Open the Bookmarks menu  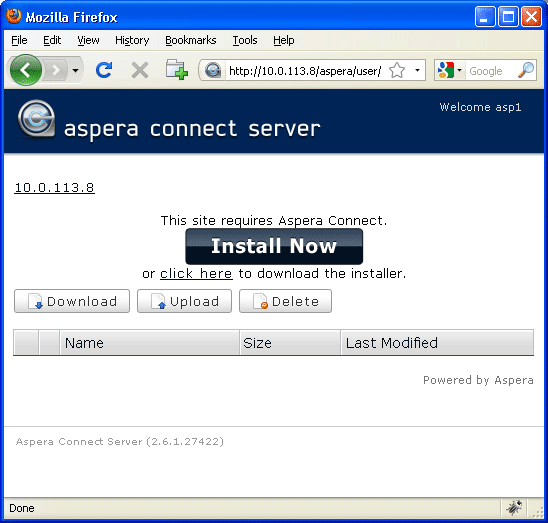pos(191,40)
